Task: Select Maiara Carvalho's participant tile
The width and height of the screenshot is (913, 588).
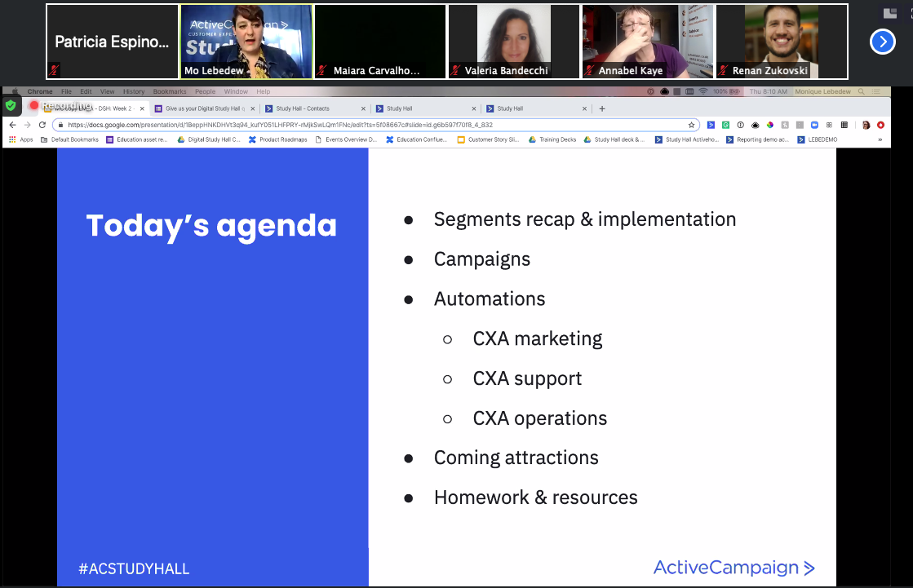Action: point(380,42)
